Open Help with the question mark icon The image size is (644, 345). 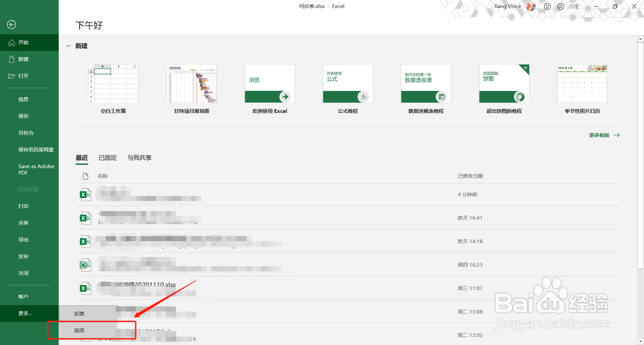[577, 6]
